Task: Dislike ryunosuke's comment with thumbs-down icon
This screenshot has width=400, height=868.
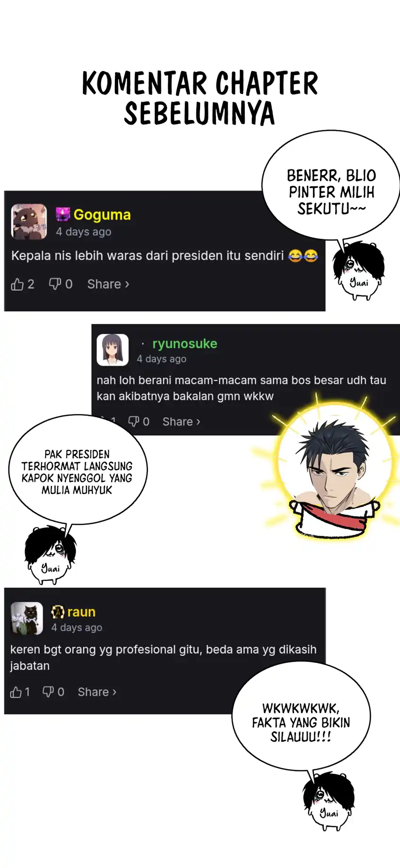Action: tap(134, 421)
